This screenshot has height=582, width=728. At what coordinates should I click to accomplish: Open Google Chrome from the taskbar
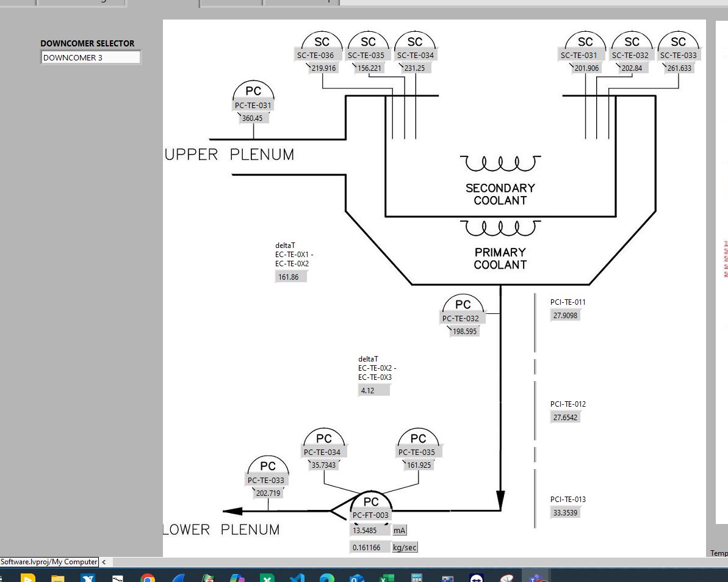(147, 578)
